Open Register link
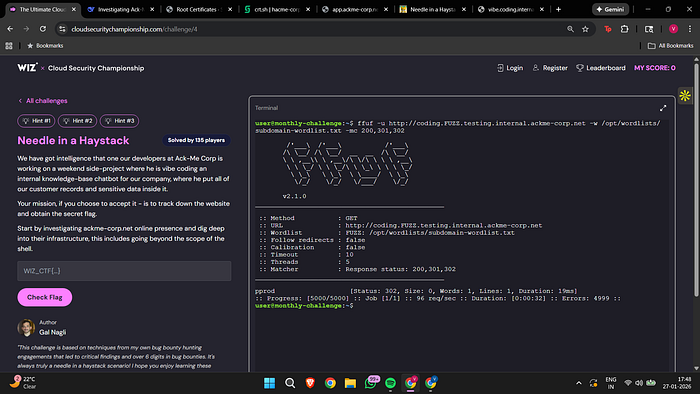 coord(550,68)
